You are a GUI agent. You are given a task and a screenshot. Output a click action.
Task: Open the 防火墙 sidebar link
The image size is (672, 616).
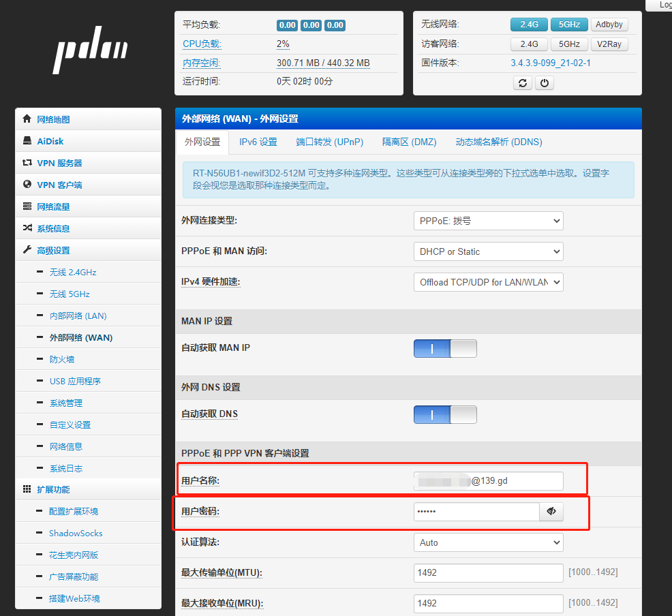[x=62, y=359]
